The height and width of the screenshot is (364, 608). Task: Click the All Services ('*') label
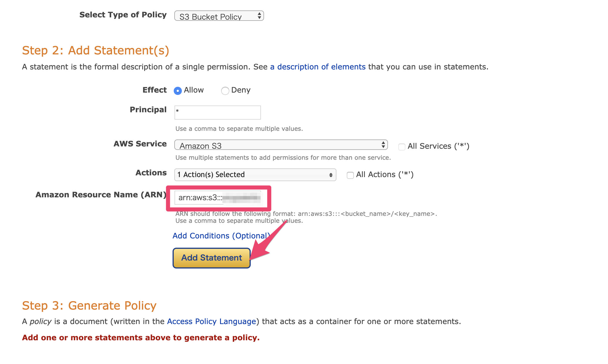point(438,146)
